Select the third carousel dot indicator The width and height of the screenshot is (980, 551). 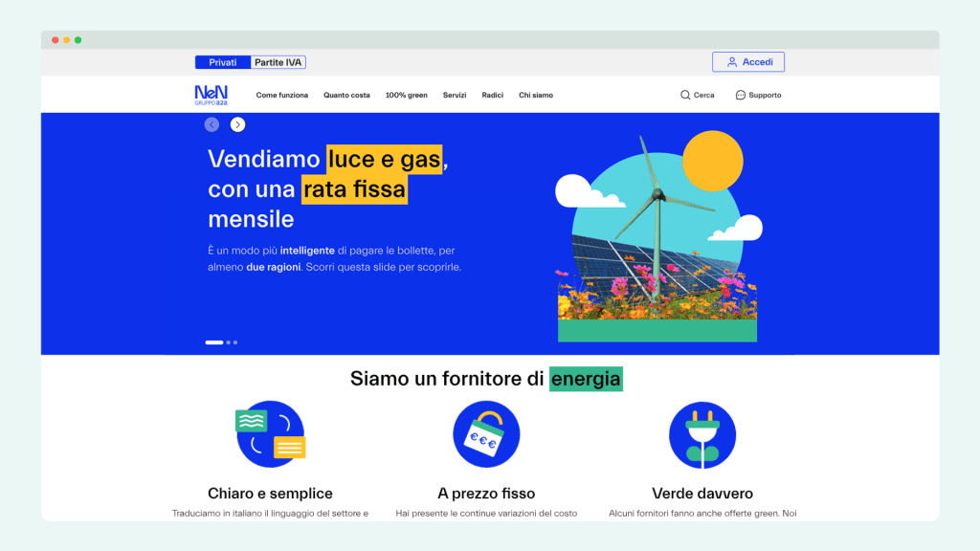(235, 342)
